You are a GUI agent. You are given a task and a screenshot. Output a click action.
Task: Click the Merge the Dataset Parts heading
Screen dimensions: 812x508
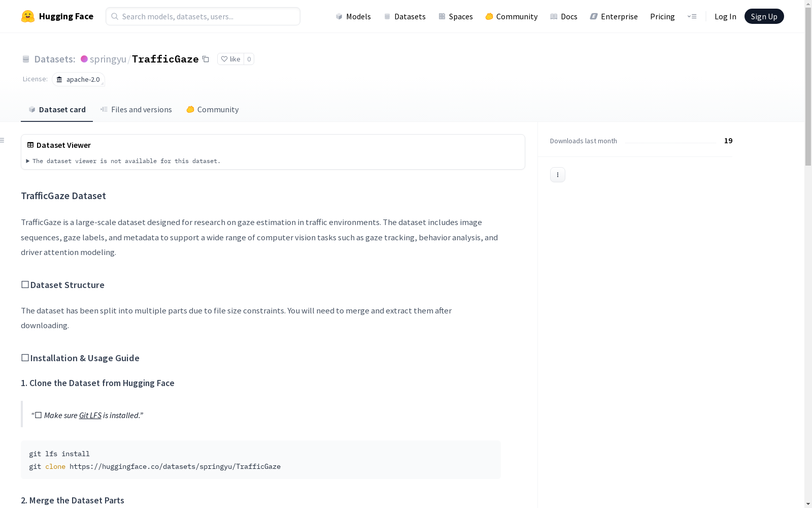[73, 500]
